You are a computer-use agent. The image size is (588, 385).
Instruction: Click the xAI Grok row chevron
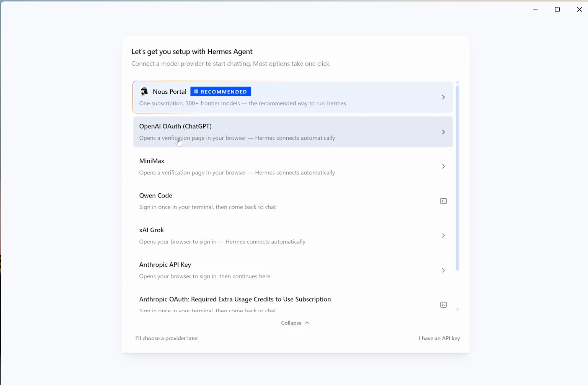click(443, 236)
